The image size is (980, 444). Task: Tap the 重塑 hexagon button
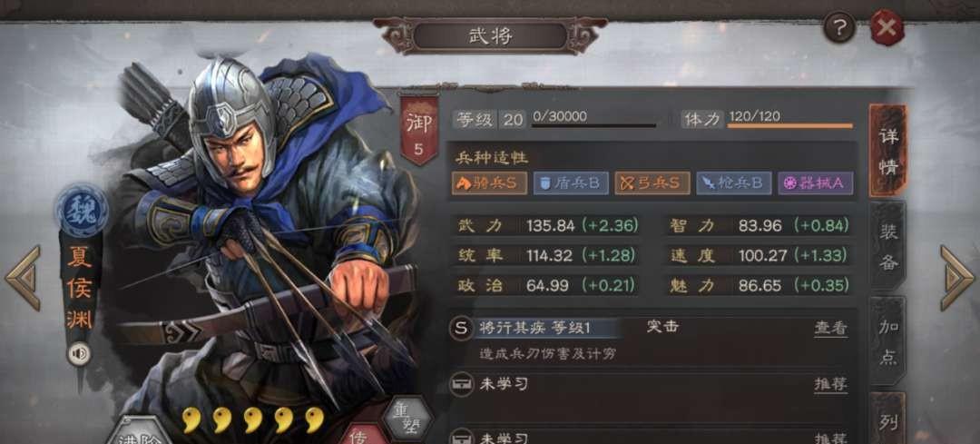pyautogui.click(x=408, y=418)
